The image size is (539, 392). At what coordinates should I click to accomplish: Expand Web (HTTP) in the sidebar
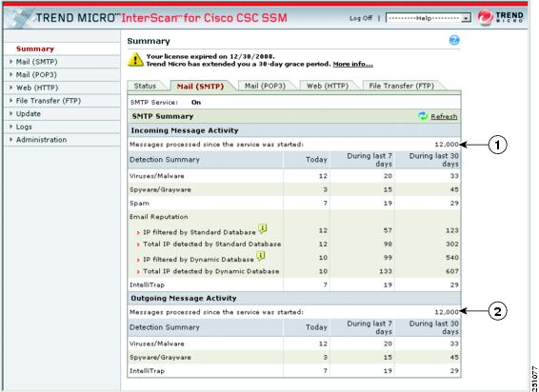pyautogui.click(x=37, y=88)
